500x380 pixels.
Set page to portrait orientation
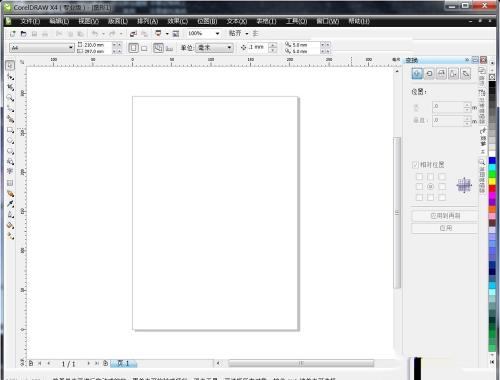pyautogui.click(x=134, y=48)
